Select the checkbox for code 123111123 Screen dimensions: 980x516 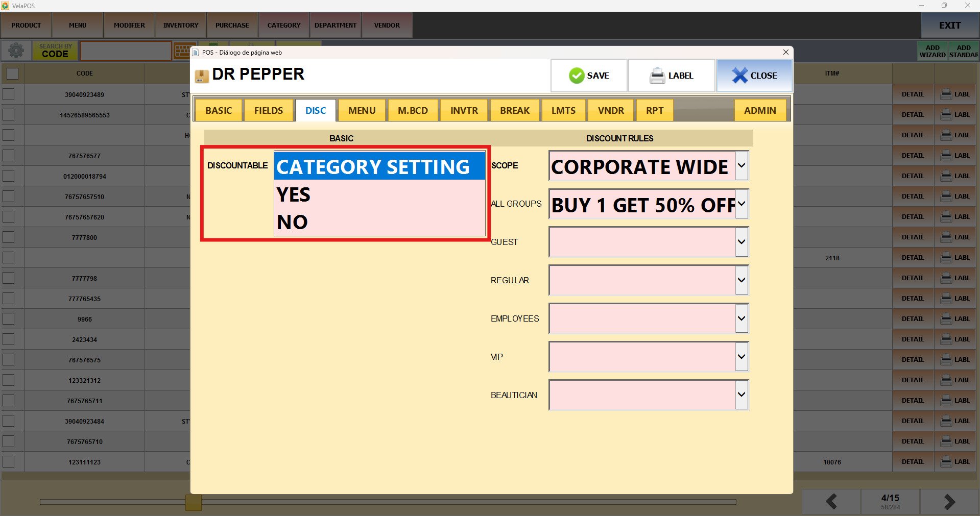coord(9,462)
